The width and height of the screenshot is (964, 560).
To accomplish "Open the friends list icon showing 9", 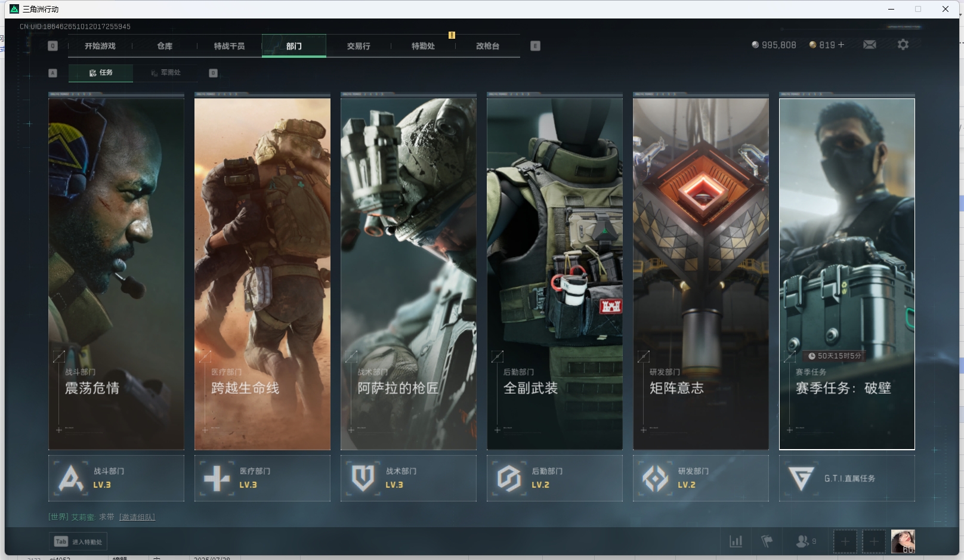I will [x=806, y=542].
